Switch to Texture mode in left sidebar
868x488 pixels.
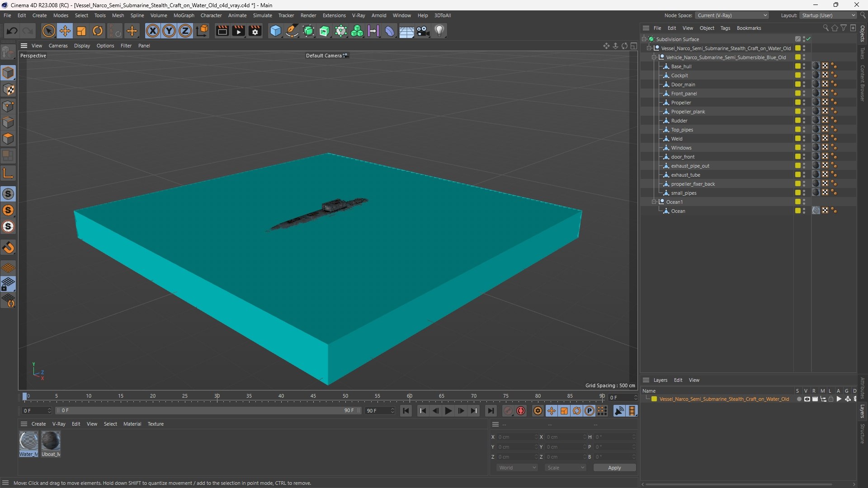pos(8,89)
